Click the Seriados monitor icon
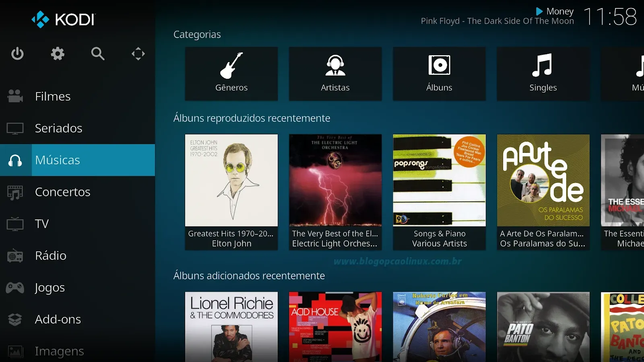Screen dimensions: 644x362 [x=15, y=128]
